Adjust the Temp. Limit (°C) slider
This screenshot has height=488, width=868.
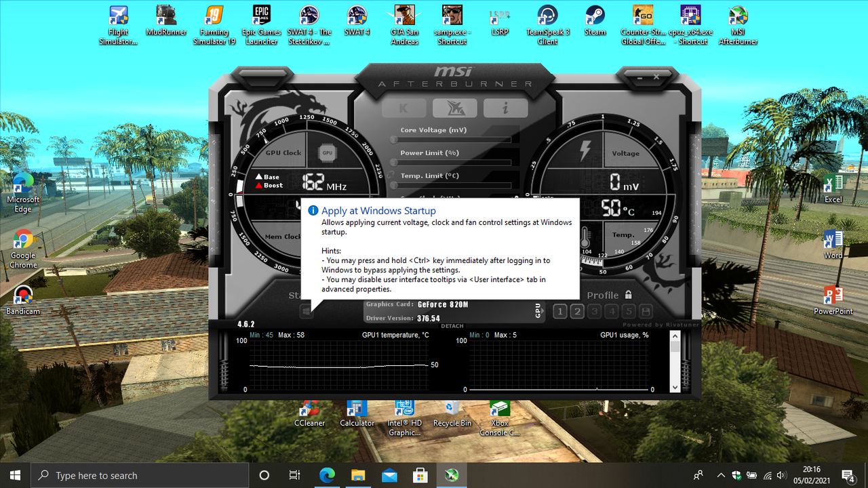coord(452,185)
